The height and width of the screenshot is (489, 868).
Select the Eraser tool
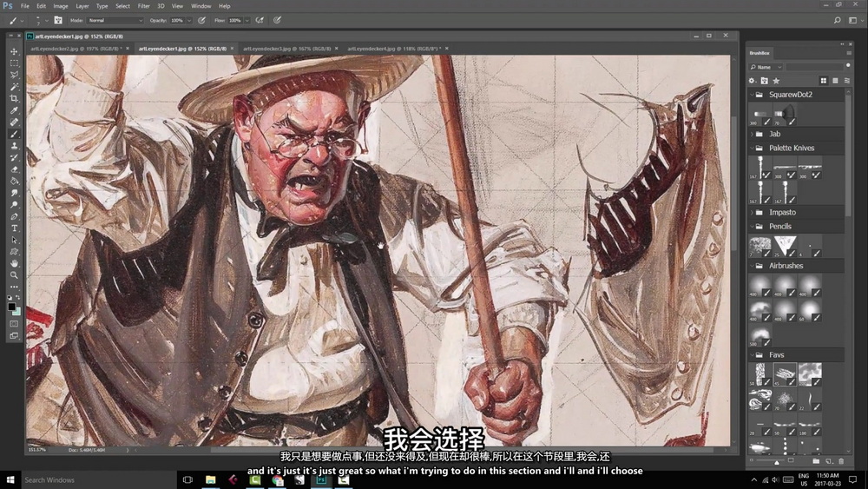click(14, 169)
